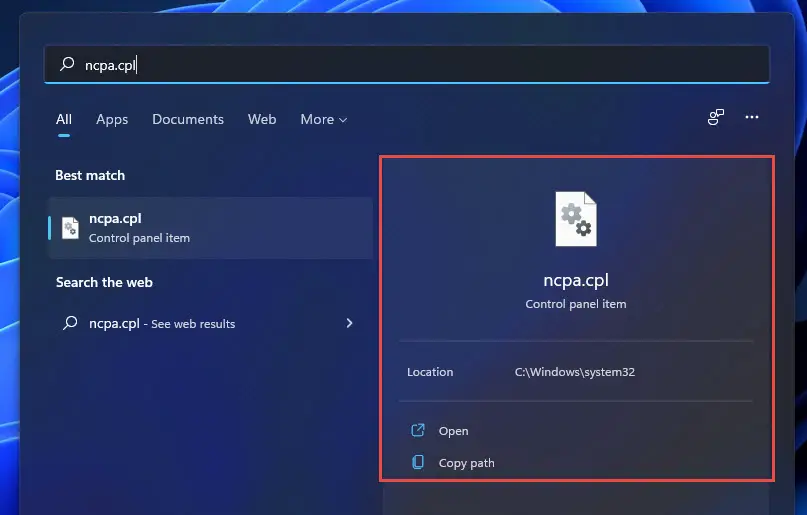This screenshot has width=807, height=515.
Task: Click the ncpa.cpl file icon in Best match
Action: pyautogui.click(x=70, y=228)
